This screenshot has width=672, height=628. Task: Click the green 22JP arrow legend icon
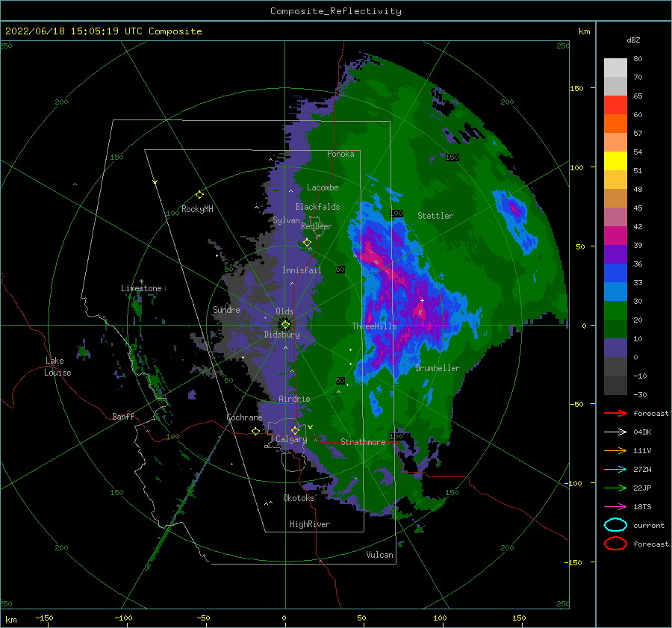(615, 488)
